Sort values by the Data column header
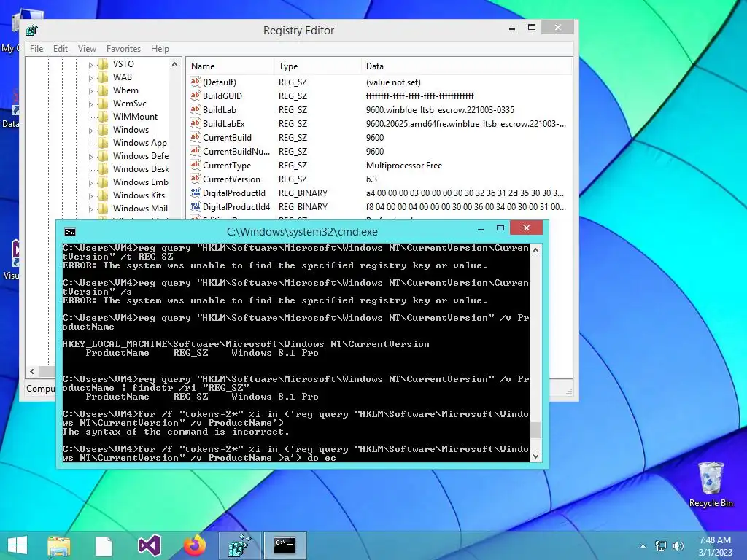This screenshot has width=747, height=560. [467, 66]
